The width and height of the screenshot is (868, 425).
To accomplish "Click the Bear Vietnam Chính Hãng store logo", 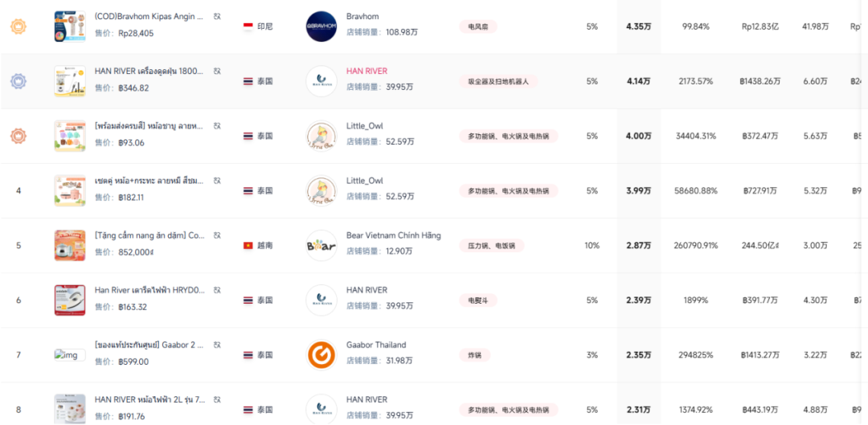I will (x=321, y=245).
